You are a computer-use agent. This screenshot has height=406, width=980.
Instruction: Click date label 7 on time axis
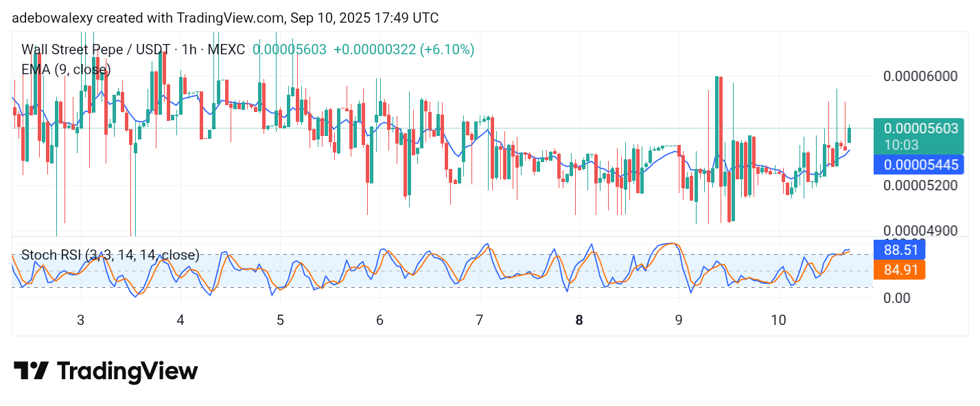tap(479, 320)
